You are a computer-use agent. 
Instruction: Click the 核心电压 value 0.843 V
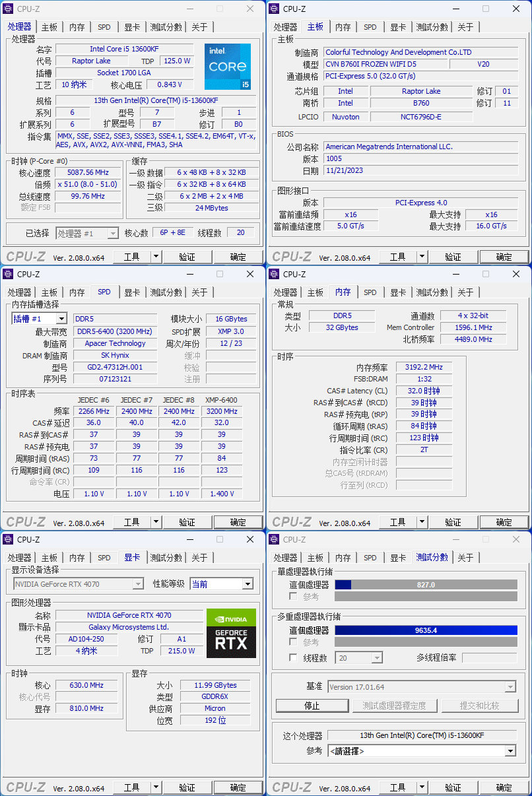pyautogui.click(x=170, y=84)
